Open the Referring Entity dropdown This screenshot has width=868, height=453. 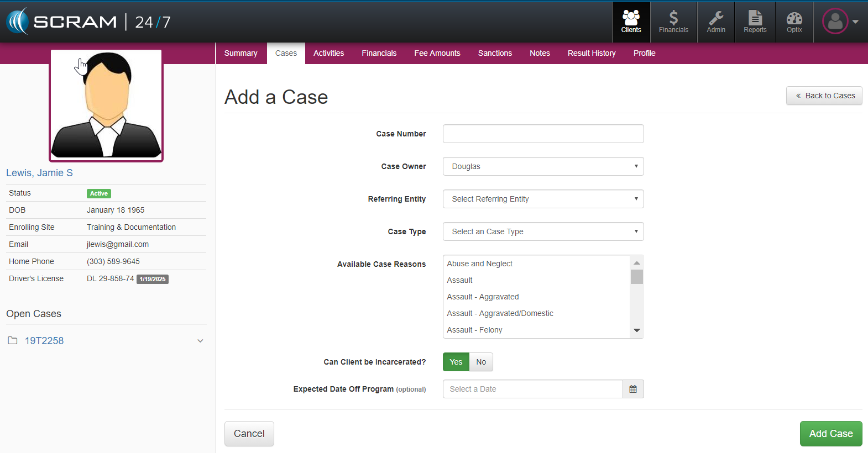coord(543,199)
